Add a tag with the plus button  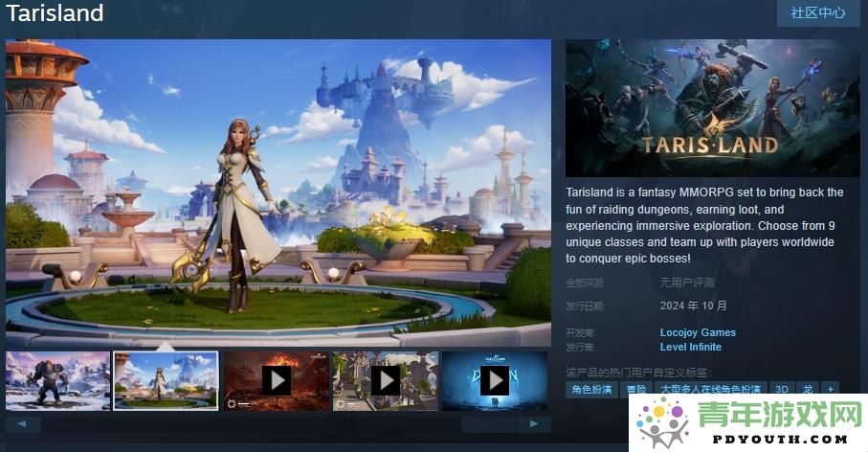[x=831, y=389]
